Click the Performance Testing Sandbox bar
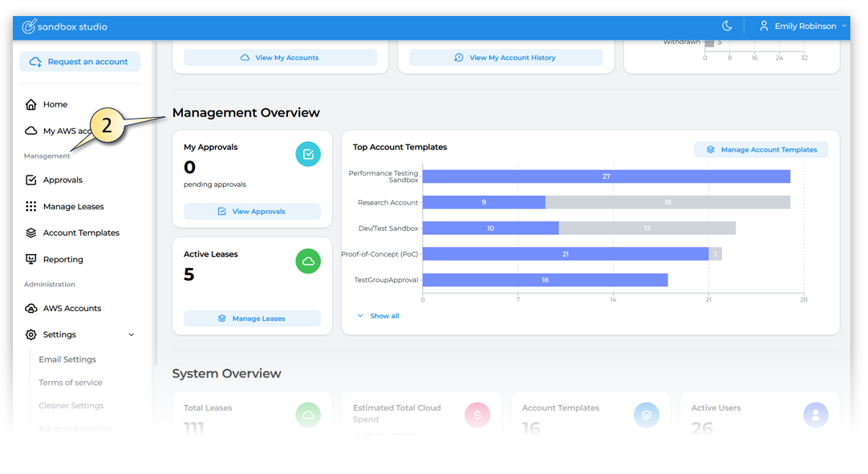This screenshot has height=474, width=868. point(606,176)
